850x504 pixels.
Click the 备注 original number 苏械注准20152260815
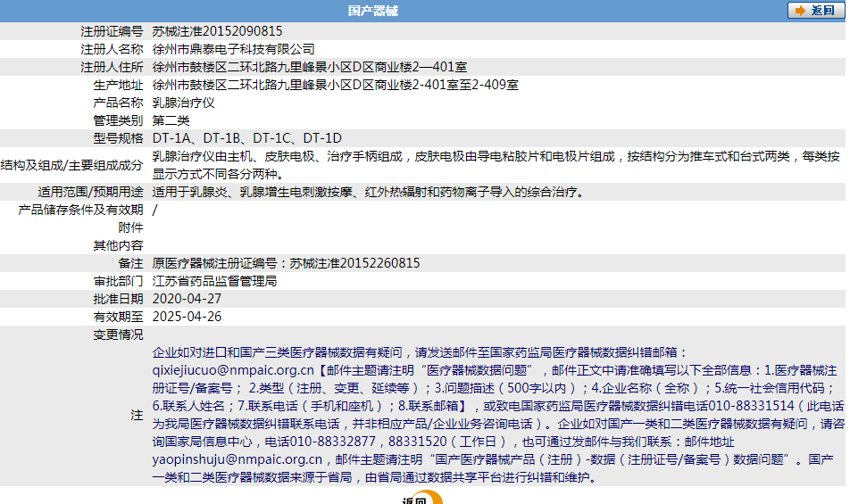click(x=286, y=263)
